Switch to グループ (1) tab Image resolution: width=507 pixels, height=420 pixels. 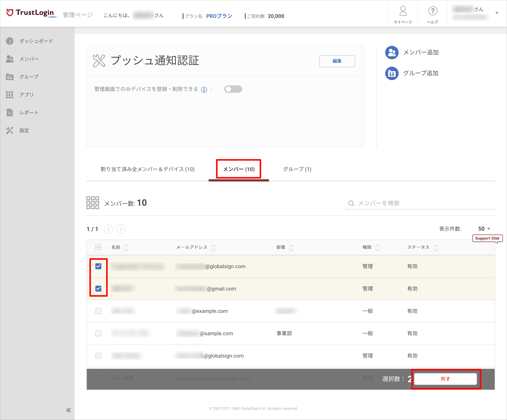(x=297, y=169)
